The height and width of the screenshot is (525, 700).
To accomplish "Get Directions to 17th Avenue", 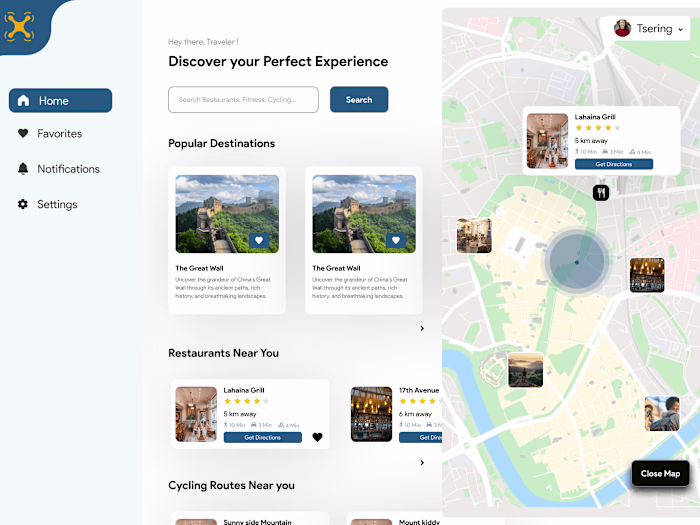I will click(421, 438).
